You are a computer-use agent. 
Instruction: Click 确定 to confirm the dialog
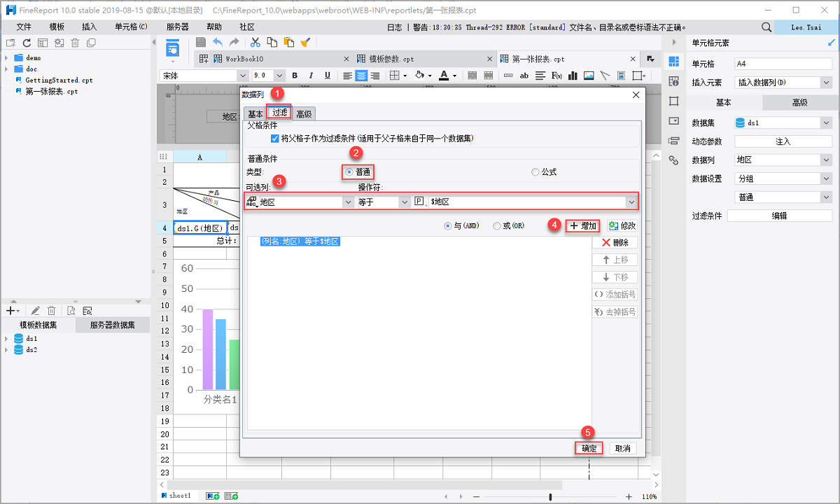pos(589,448)
